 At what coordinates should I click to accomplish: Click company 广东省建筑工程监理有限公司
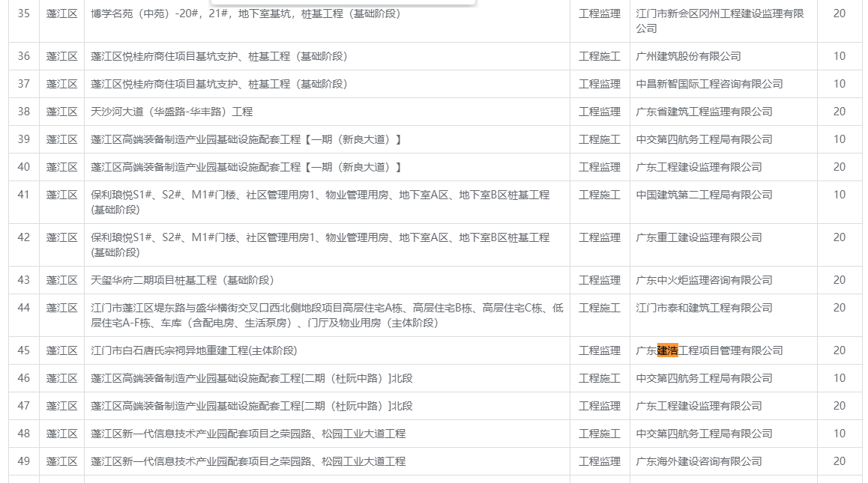704,112
